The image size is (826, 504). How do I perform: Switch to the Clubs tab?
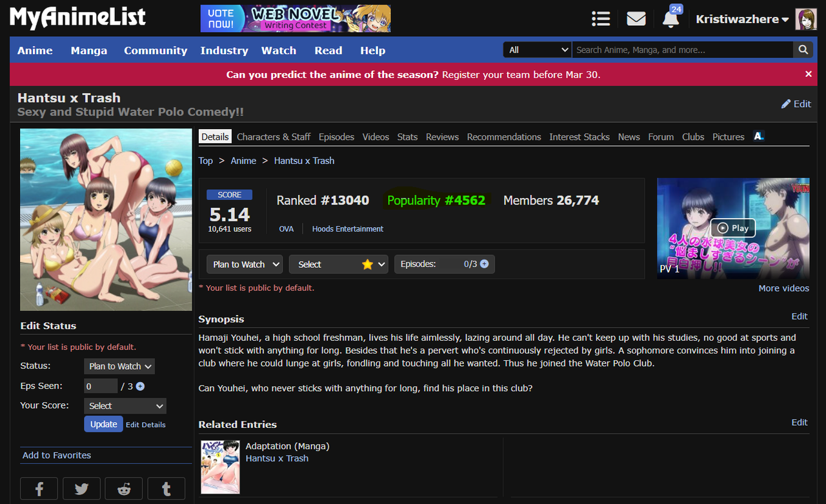click(x=693, y=137)
